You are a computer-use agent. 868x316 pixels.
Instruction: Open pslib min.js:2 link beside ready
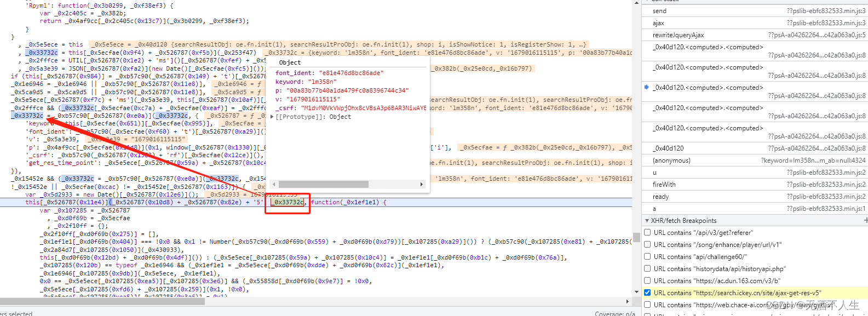(x=826, y=197)
